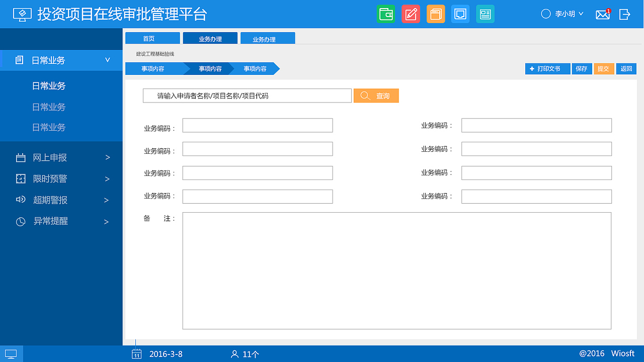Viewport: 644px width, 362px height.
Task: Click the calendar icon in status bar
Action: point(136,354)
